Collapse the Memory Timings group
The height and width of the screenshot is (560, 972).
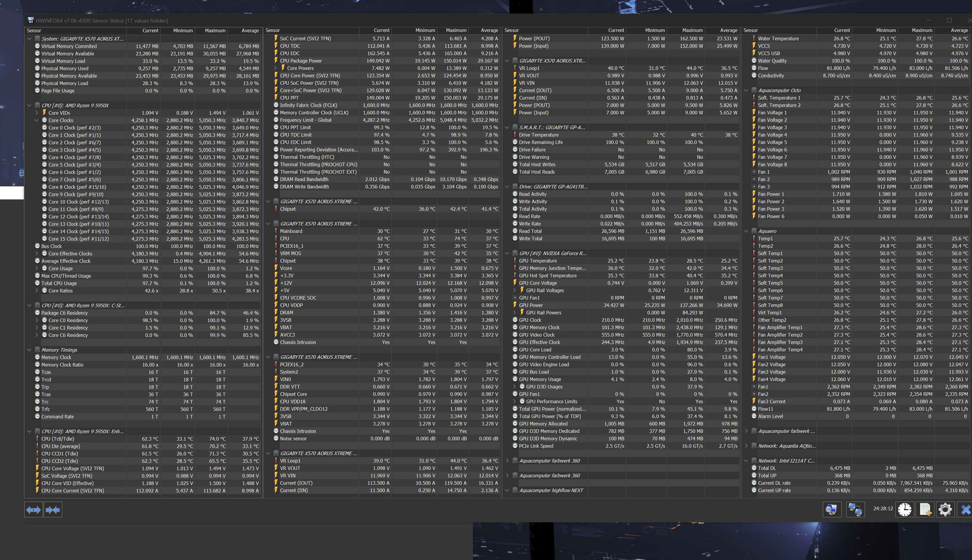pyautogui.click(x=29, y=350)
